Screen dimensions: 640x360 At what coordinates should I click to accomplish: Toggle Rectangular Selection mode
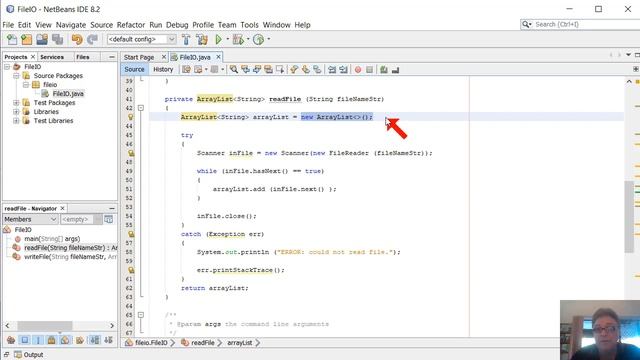coord(280,70)
